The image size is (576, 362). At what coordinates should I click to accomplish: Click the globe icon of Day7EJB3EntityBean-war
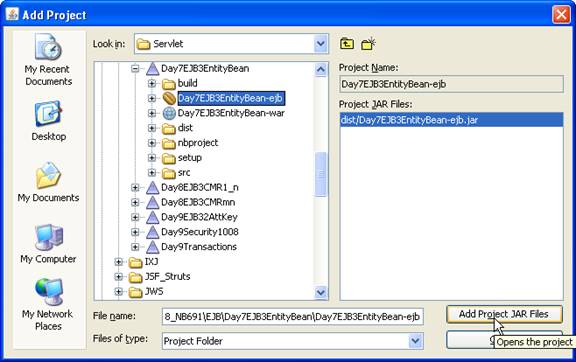[x=169, y=113]
